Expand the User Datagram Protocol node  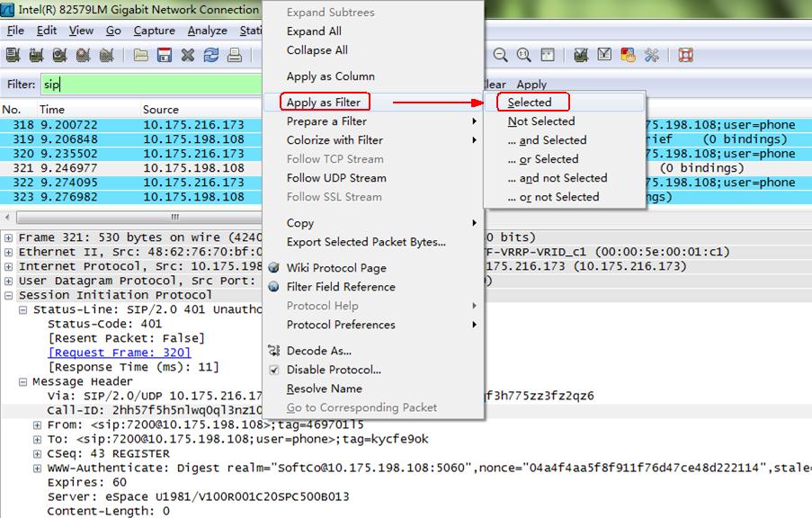8,281
